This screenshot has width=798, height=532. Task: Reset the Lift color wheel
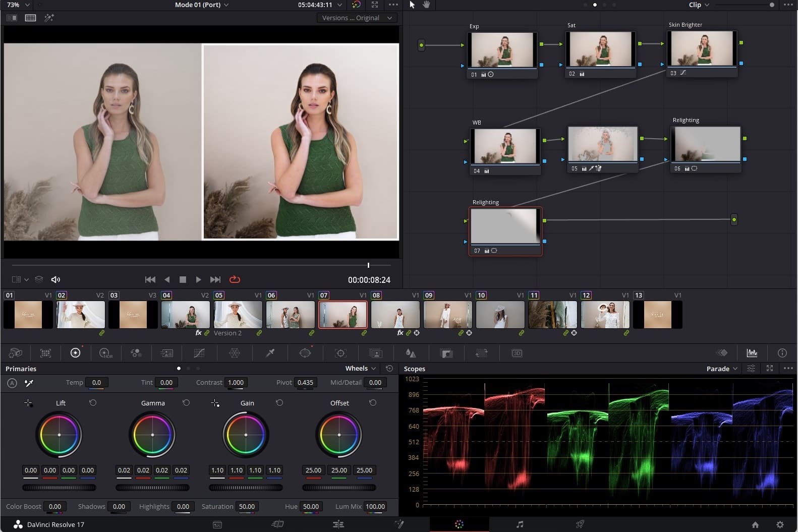pos(93,403)
